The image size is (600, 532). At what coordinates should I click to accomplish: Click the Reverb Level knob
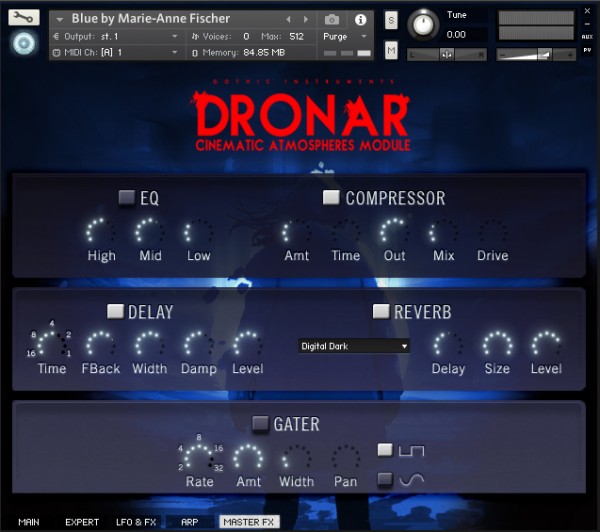click(546, 345)
